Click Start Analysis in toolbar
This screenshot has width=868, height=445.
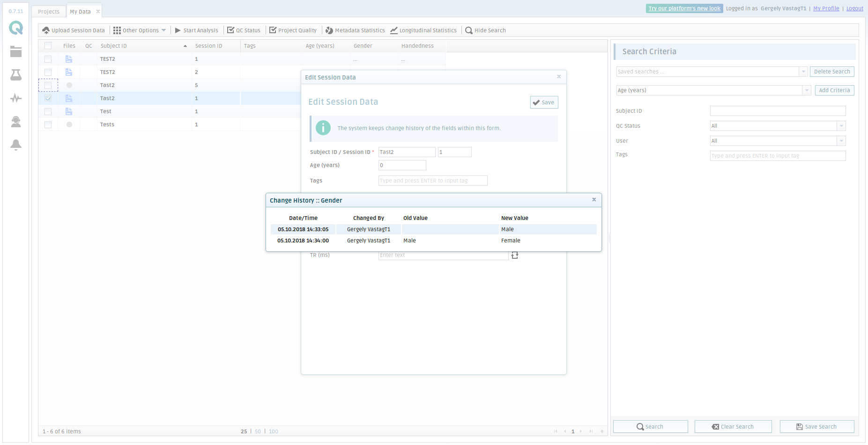(196, 30)
